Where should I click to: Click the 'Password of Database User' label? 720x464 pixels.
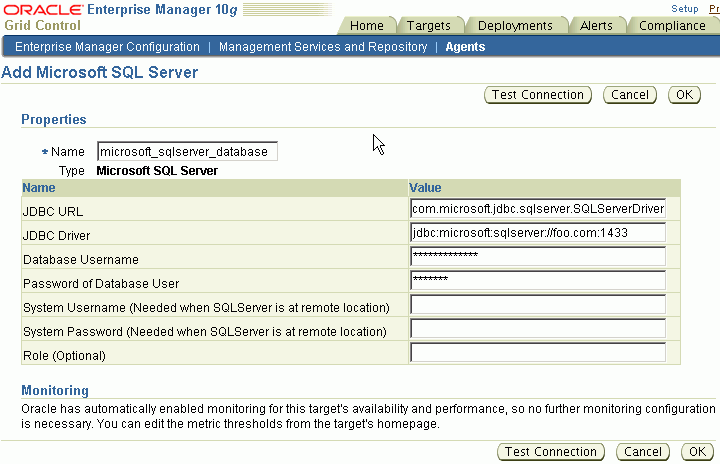coord(101,283)
